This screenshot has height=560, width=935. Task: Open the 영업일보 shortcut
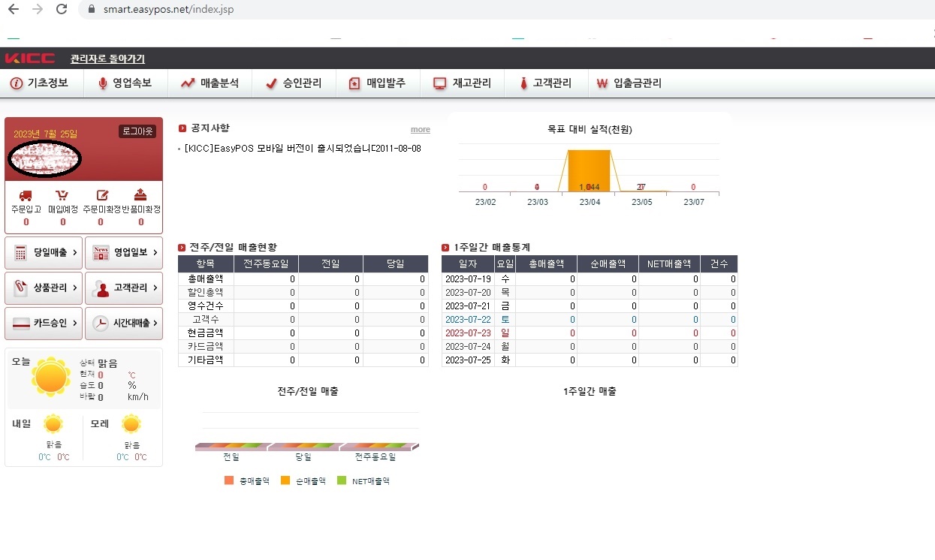[x=124, y=253]
